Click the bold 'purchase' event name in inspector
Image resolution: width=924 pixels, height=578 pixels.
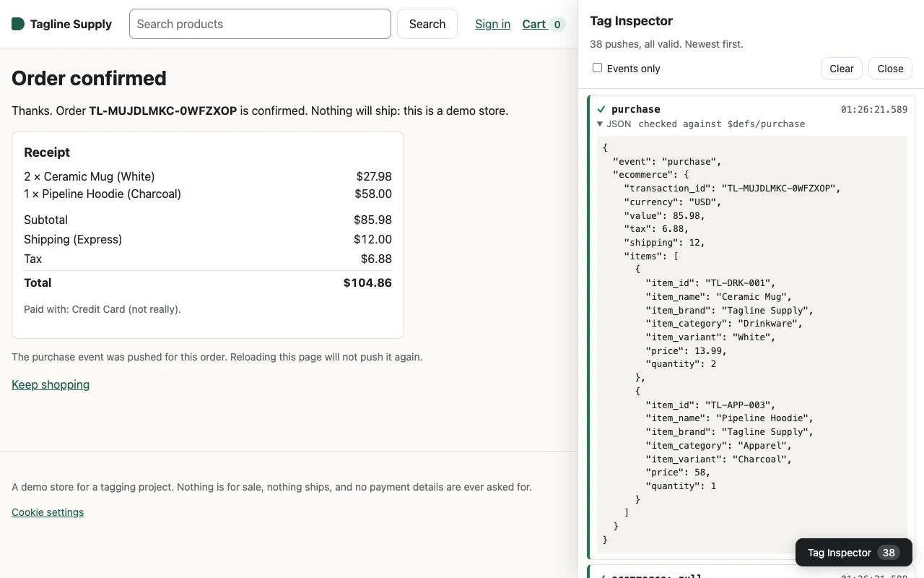point(636,109)
